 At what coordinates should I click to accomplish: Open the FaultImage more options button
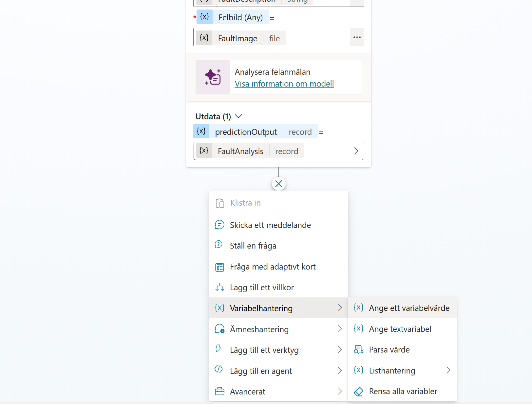click(357, 37)
